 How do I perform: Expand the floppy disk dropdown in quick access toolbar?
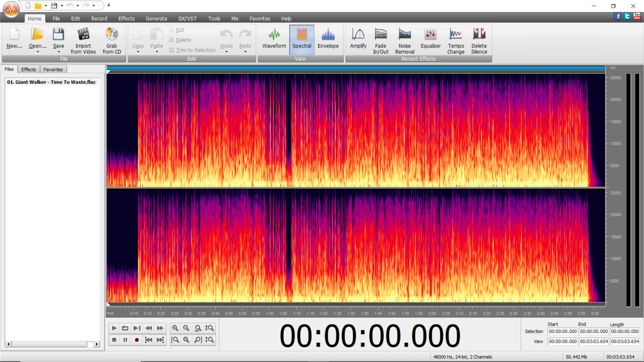tap(62, 6)
